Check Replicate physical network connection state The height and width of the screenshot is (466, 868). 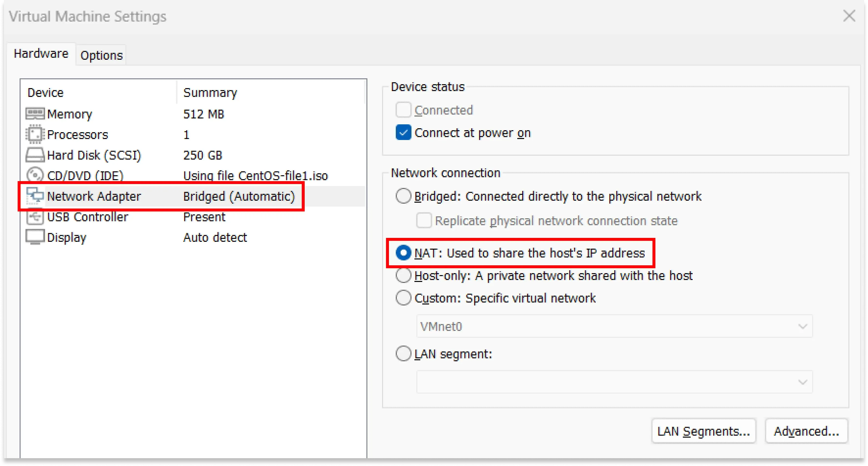coord(423,221)
